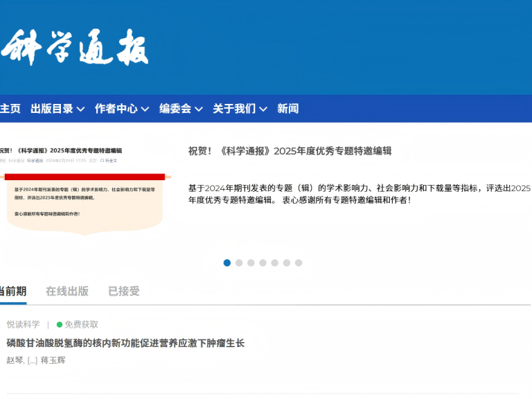Select the sixth carousel slide dot
Image resolution: width=532 pixels, height=399 pixels.
[287, 263]
